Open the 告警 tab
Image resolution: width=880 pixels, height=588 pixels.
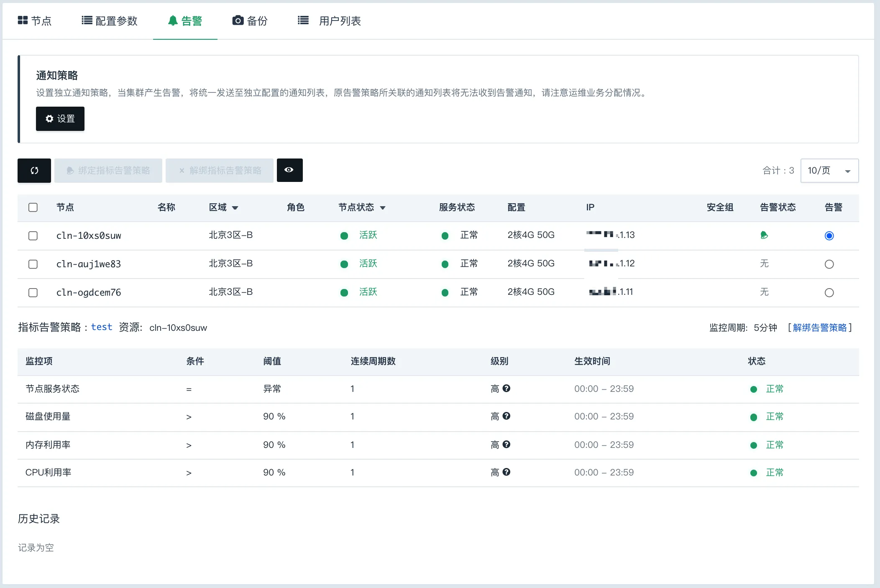185,20
